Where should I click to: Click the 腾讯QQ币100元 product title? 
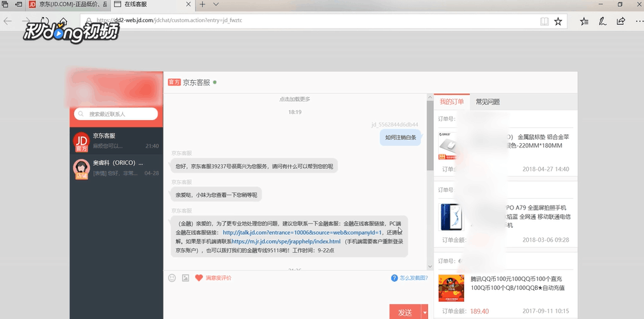click(x=517, y=284)
